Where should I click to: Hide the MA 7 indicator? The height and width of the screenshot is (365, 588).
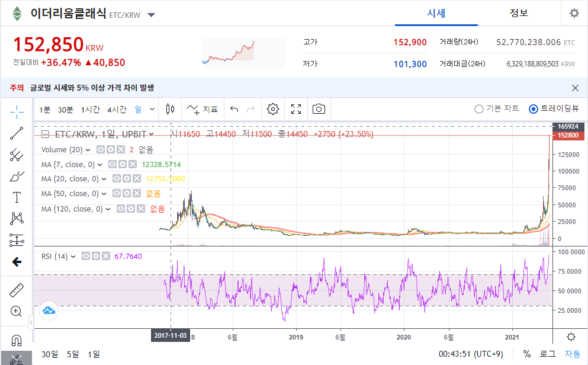pos(113,164)
